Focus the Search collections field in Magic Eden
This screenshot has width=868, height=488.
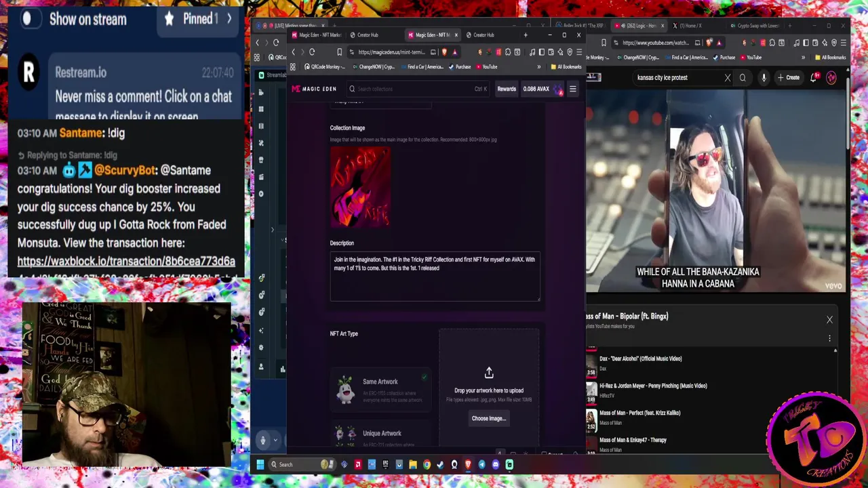pyautogui.click(x=418, y=89)
